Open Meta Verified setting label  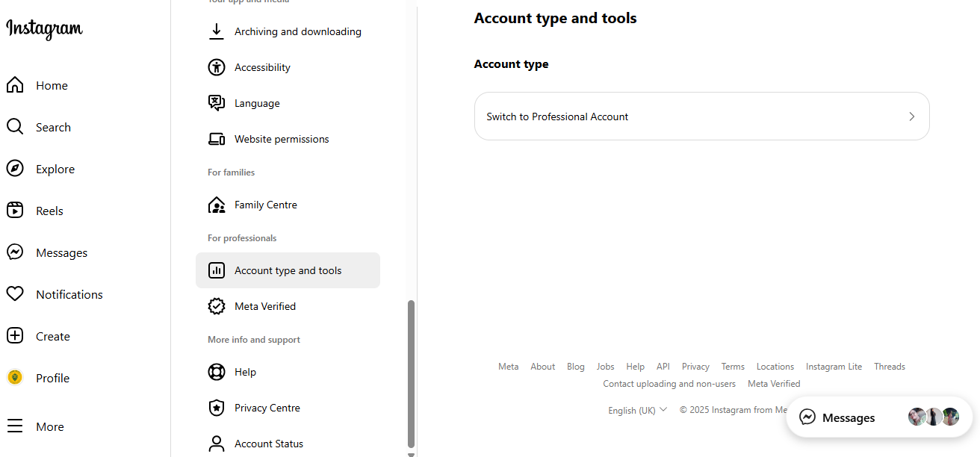tap(265, 306)
